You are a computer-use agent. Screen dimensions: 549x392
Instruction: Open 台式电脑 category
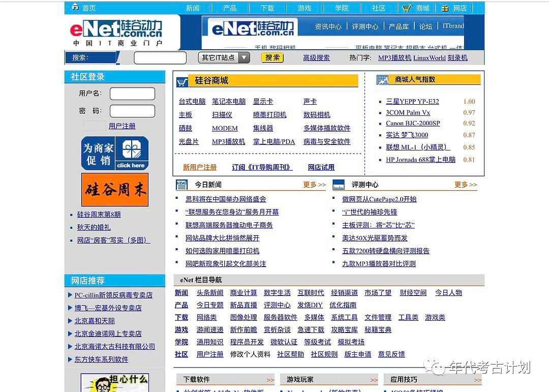tap(192, 102)
